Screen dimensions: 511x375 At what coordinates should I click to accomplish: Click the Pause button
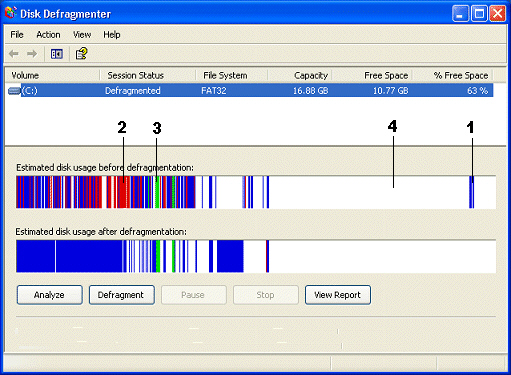[x=193, y=295]
